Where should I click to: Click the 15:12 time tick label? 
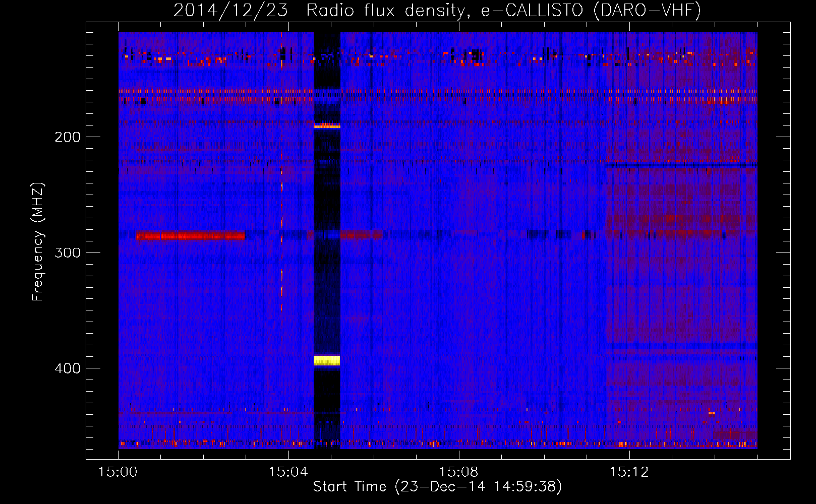629,472
